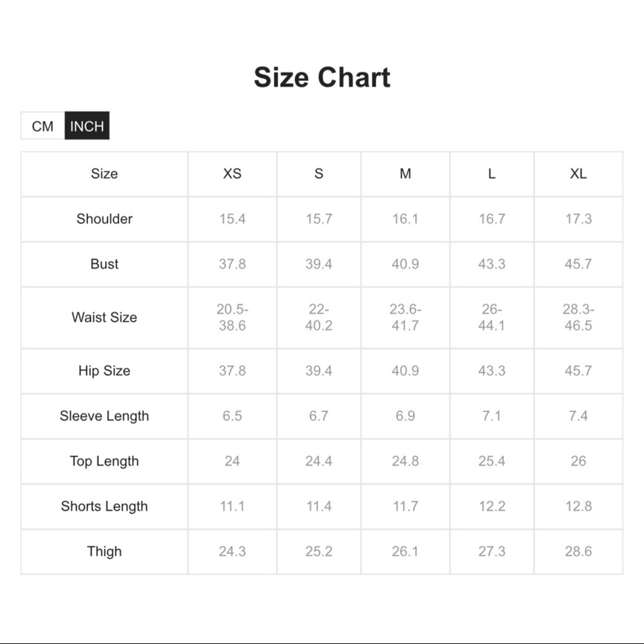This screenshot has height=644, width=644.
Task: Select the Sleeve Length row label
Action: (x=104, y=416)
